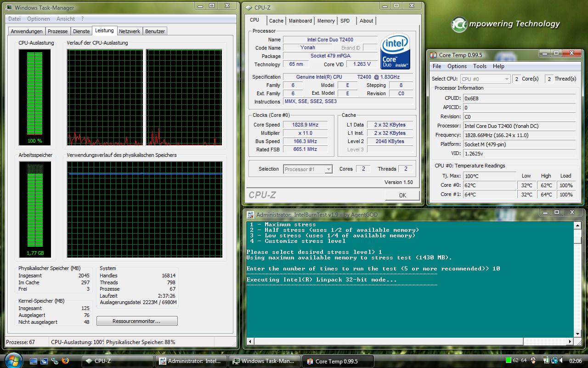Switch to Anwendungen tab

27,31
